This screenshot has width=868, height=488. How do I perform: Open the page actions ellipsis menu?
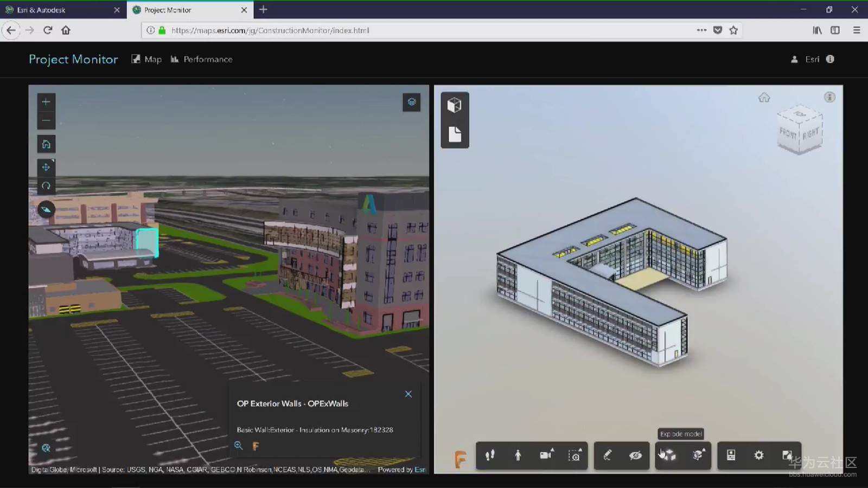(701, 30)
